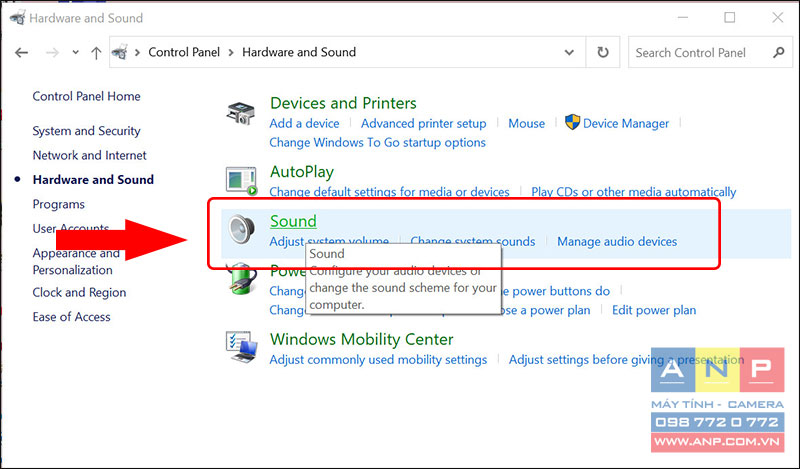Screen dimensions: 800x469
Task: Refresh the Control Panel view
Action: click(x=603, y=52)
